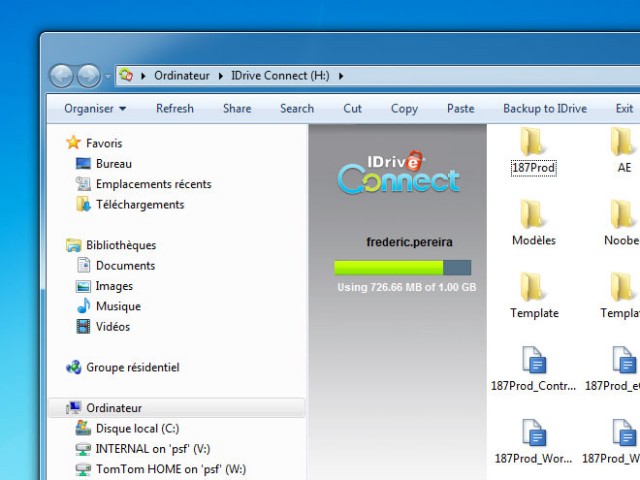Open Emplacements récents in the sidebar
The image size is (640, 480).
coord(154,184)
